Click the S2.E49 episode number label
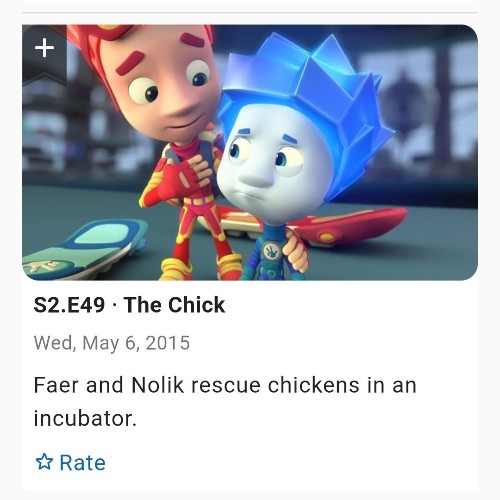Image resolution: width=500 pixels, height=500 pixels. [x=69, y=305]
